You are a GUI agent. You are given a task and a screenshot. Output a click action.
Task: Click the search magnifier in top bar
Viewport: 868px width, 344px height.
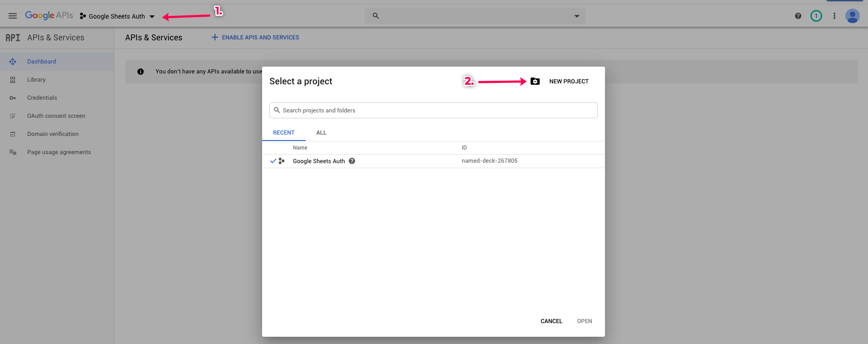pyautogui.click(x=375, y=16)
